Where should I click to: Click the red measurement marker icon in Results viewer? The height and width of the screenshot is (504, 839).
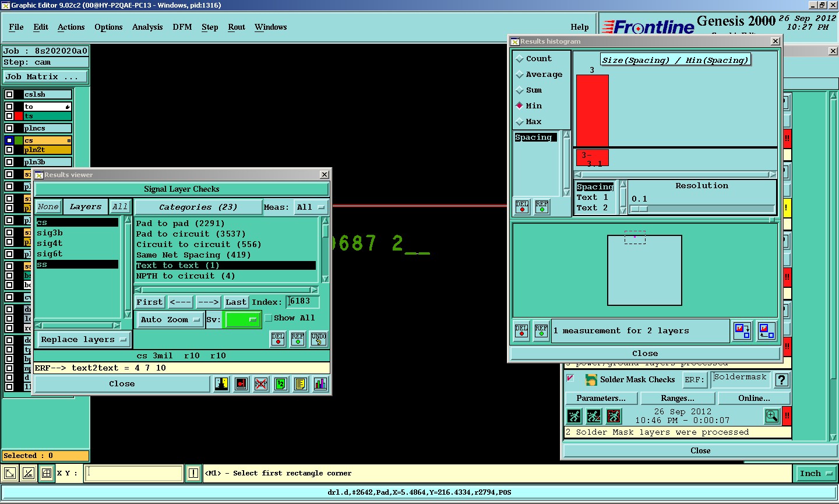[241, 384]
